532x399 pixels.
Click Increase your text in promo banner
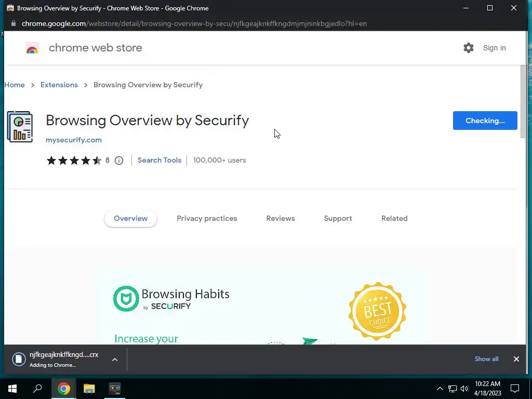click(146, 339)
